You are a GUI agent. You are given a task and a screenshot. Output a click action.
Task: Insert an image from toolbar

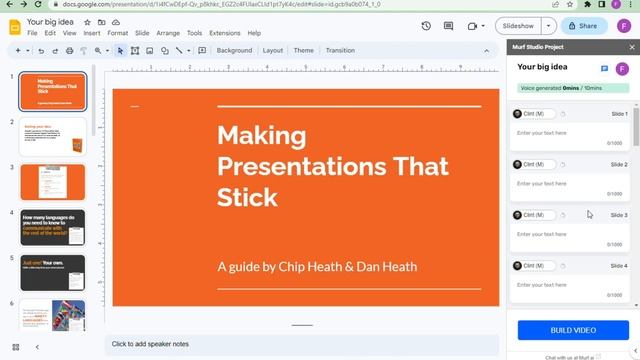coord(150,51)
